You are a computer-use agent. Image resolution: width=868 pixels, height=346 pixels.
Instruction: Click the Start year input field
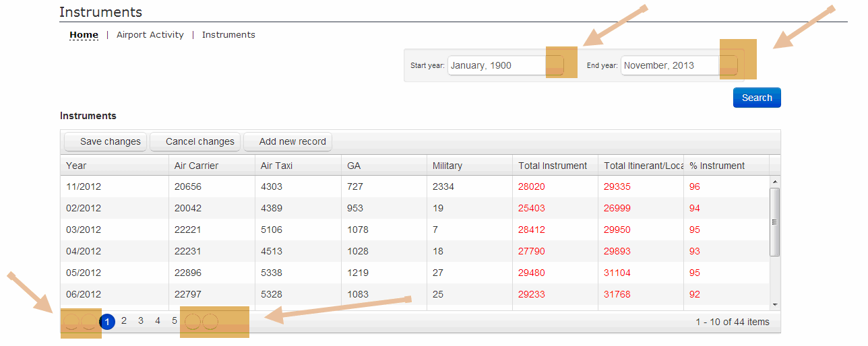495,65
